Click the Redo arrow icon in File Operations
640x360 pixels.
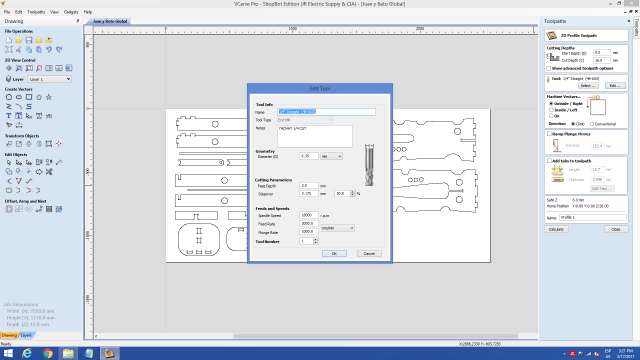pyautogui.click(x=59, y=49)
